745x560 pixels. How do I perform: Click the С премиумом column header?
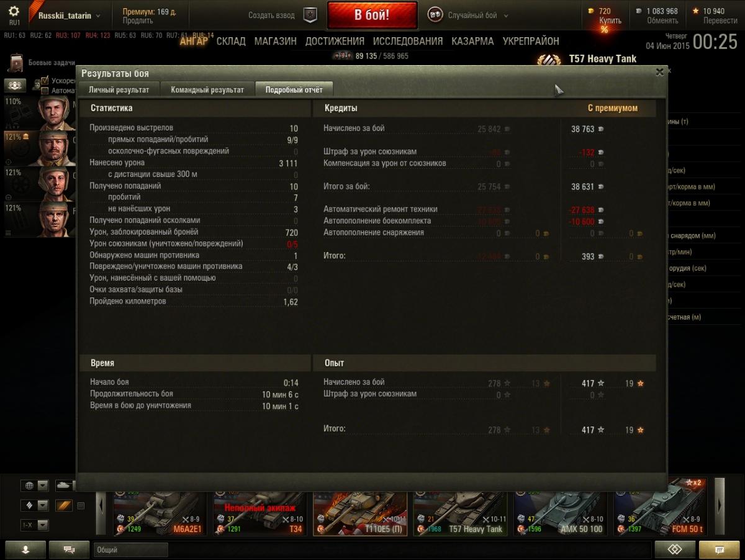click(613, 108)
